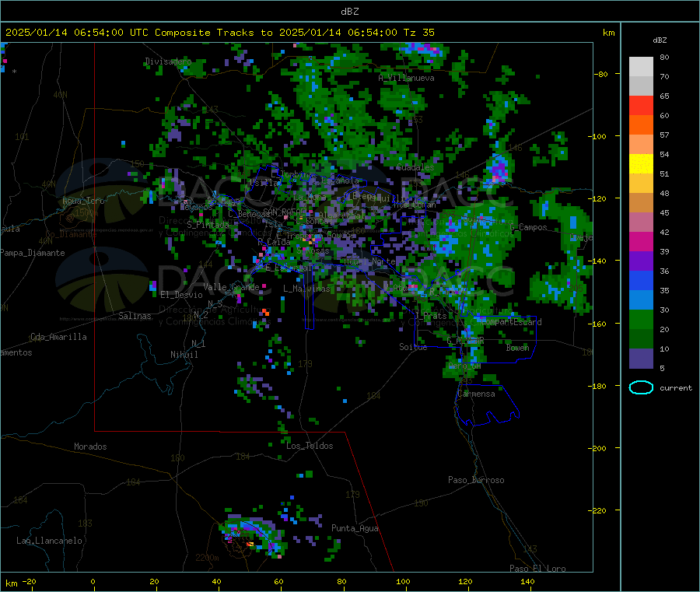This screenshot has width=700, height=592.
Task: Select the 'Soitue' map label
Action: [x=413, y=347]
